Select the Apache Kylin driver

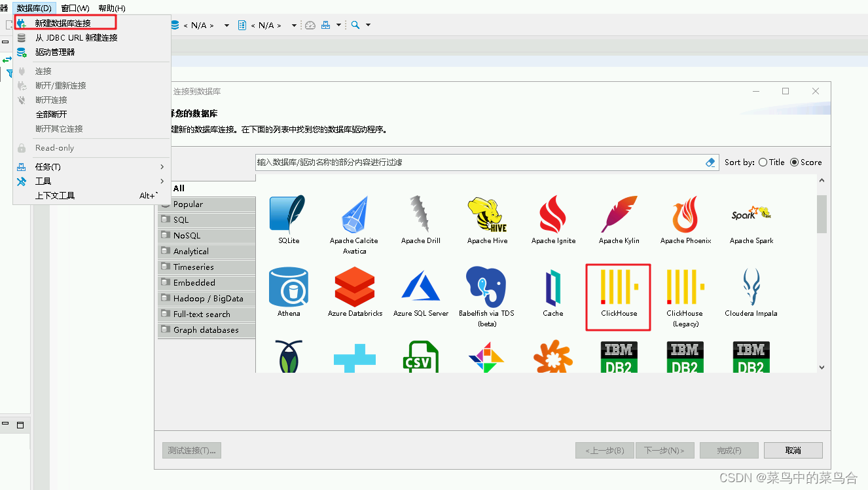pos(619,220)
